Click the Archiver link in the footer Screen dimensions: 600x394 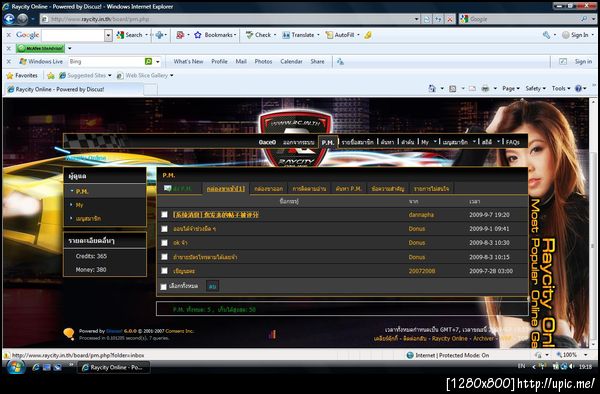tap(483, 338)
